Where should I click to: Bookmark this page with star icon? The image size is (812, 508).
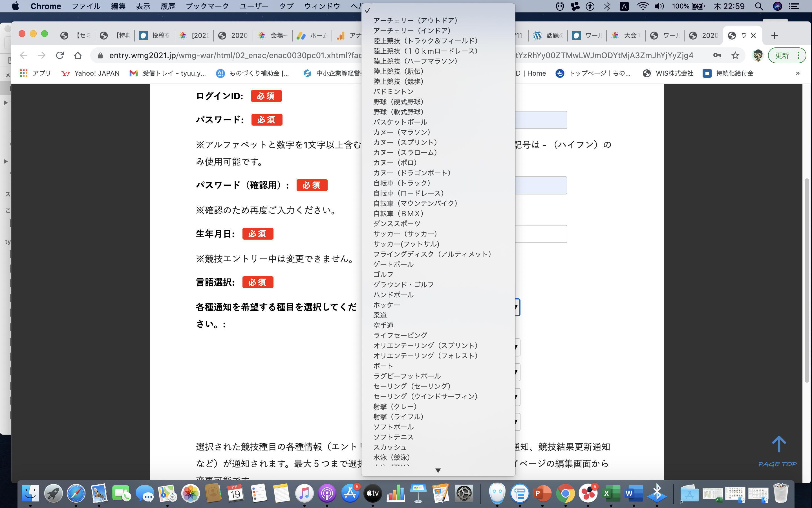pos(735,55)
